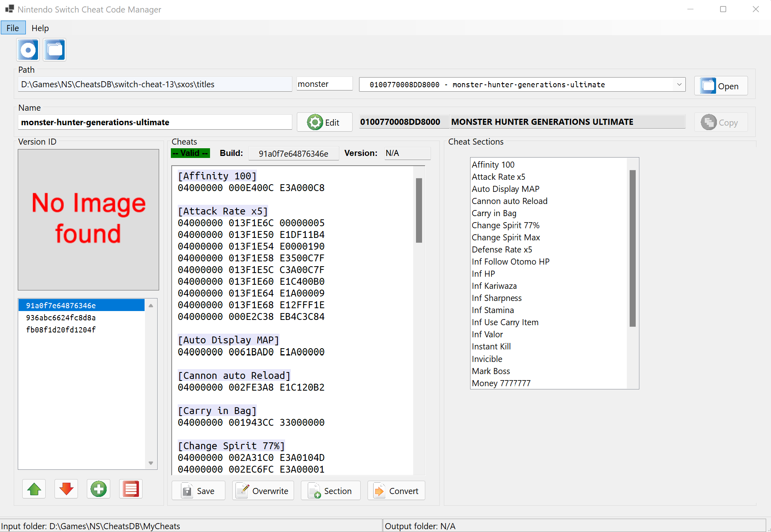Click the green plus icon

pos(99,489)
